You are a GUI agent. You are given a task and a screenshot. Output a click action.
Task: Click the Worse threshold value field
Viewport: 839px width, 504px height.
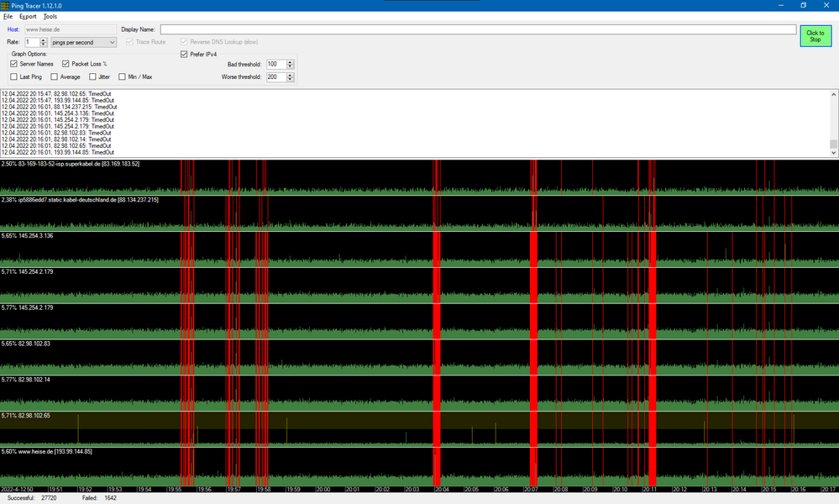pyautogui.click(x=276, y=77)
